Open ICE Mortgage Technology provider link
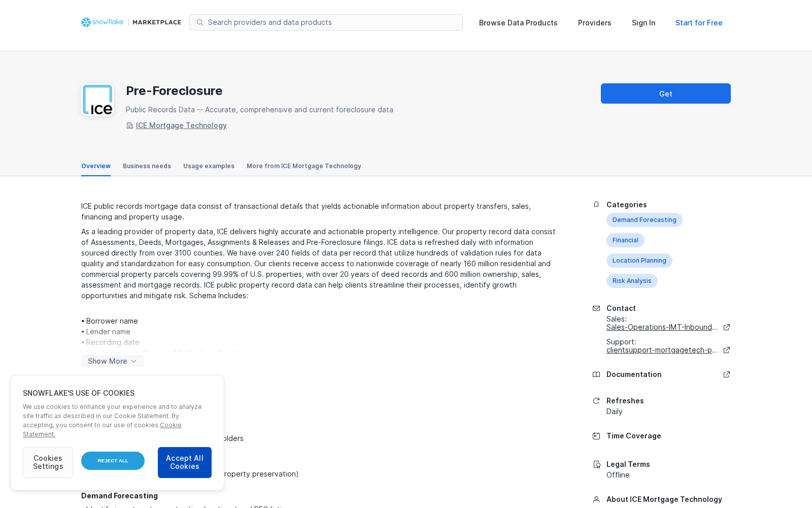 pyautogui.click(x=181, y=125)
